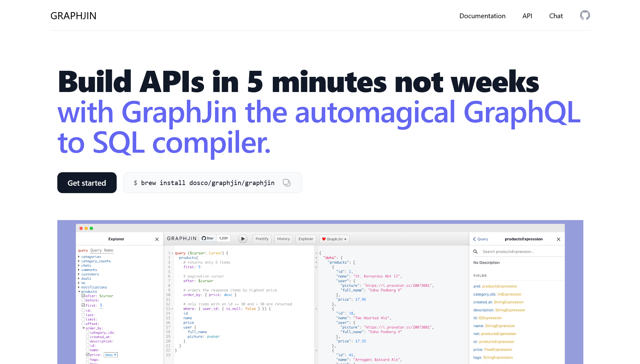This screenshot has height=364, width=640.
Task: Select the brew install command text
Action: 208,183
